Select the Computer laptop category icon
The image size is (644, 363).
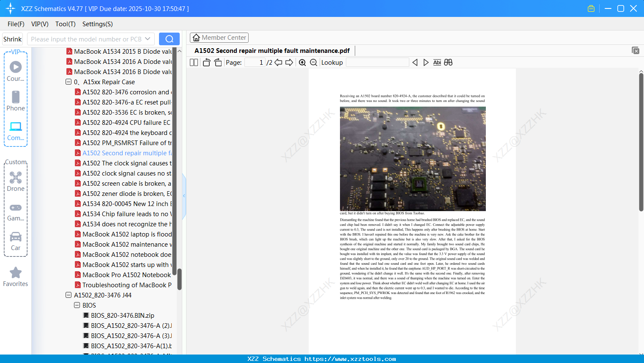16,126
